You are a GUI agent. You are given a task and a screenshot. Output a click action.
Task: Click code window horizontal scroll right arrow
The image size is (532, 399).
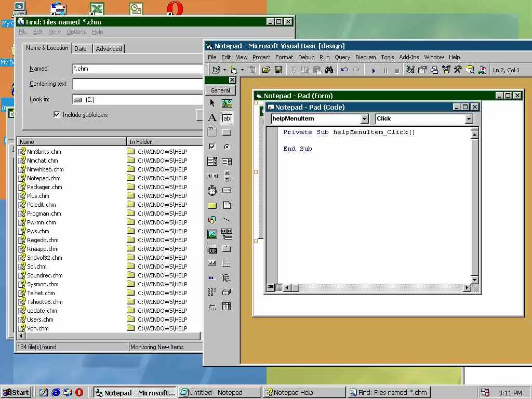pos(467,288)
